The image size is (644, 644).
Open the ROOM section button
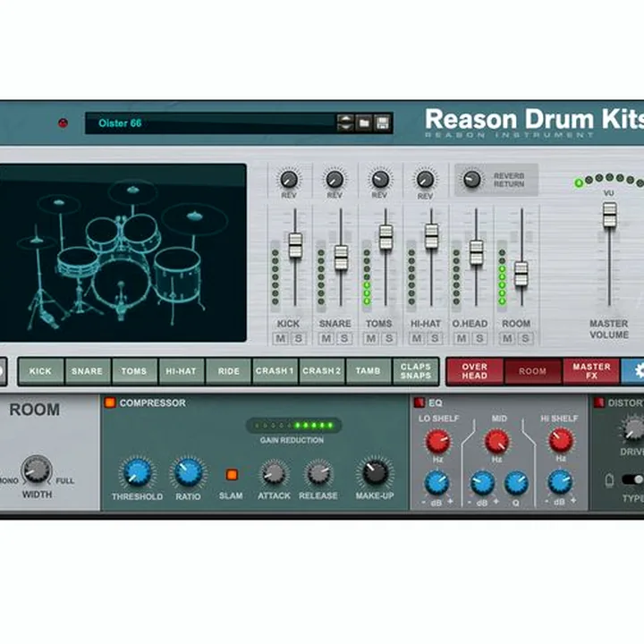pos(533,371)
